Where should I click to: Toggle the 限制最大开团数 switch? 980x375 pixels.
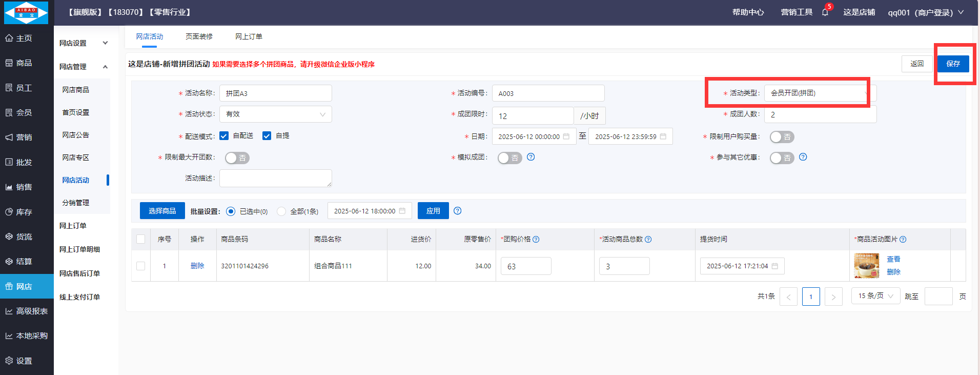tap(237, 158)
